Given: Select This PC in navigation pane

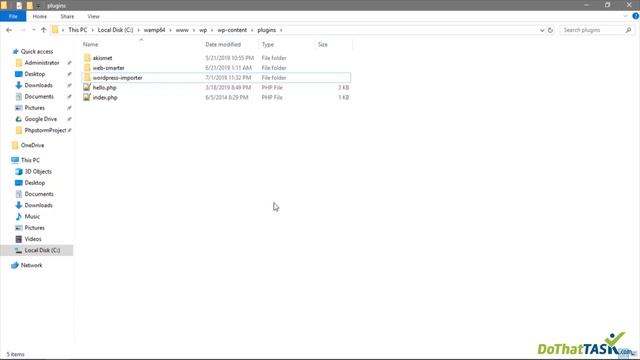Looking at the screenshot, I should coord(30,160).
